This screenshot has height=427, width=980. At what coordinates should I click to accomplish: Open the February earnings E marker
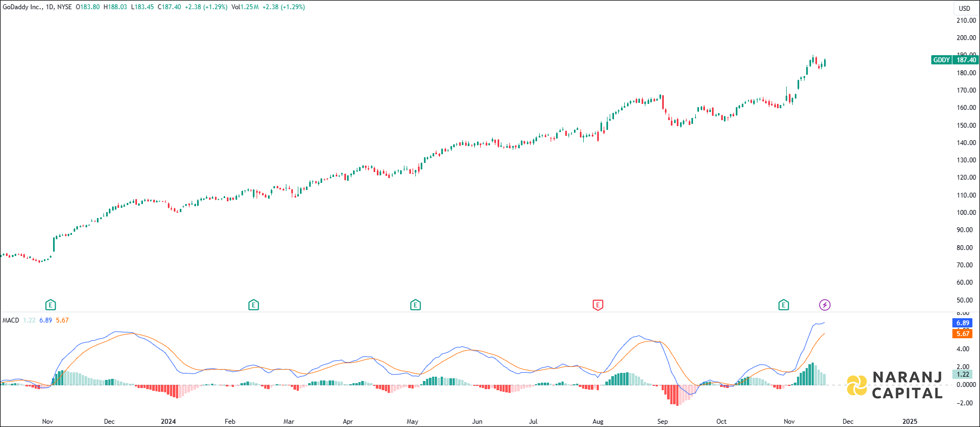pos(253,305)
